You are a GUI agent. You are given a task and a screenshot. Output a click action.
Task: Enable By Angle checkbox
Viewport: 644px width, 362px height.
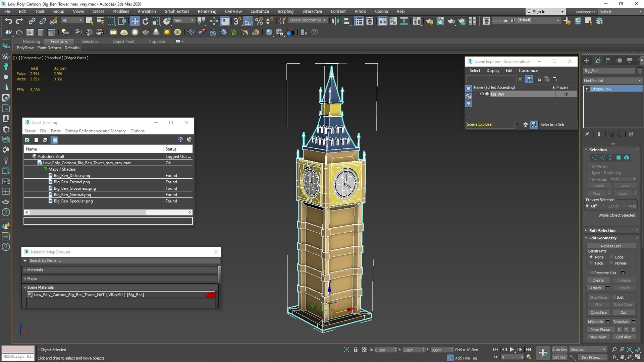(589, 179)
